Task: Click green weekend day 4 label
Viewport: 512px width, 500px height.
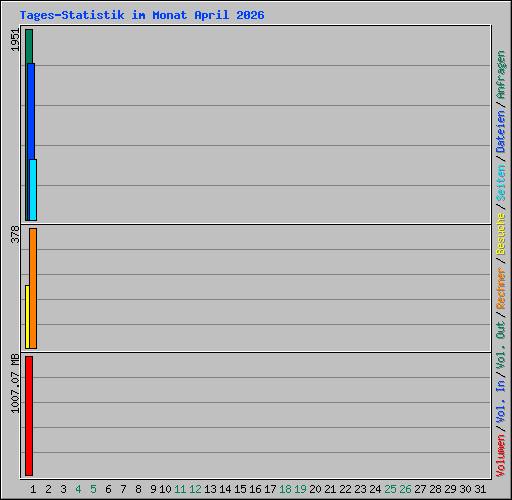Action: click(78, 489)
